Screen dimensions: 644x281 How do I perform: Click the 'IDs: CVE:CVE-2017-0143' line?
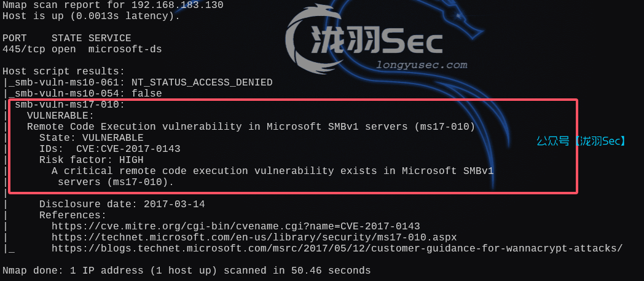109,149
